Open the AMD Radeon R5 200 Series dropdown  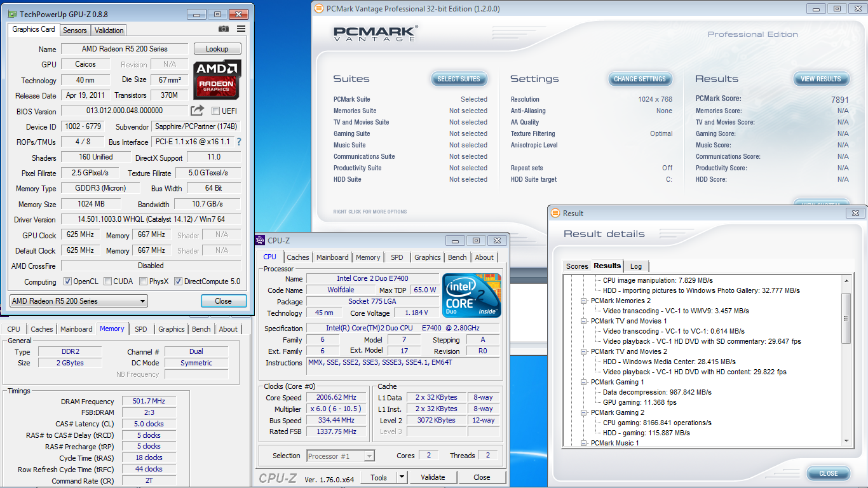79,301
